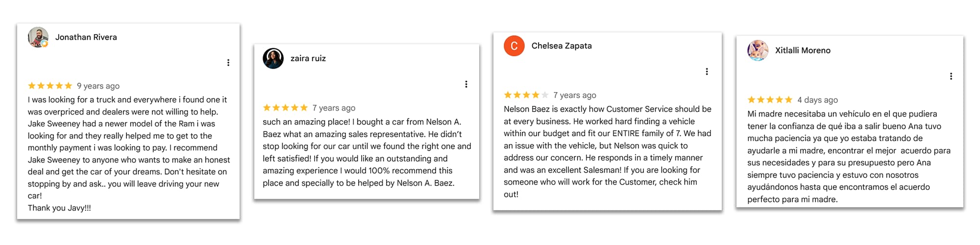Open the Jonathan Rivera reviewer name link
This screenshot has height=245, width=980.
tap(86, 37)
